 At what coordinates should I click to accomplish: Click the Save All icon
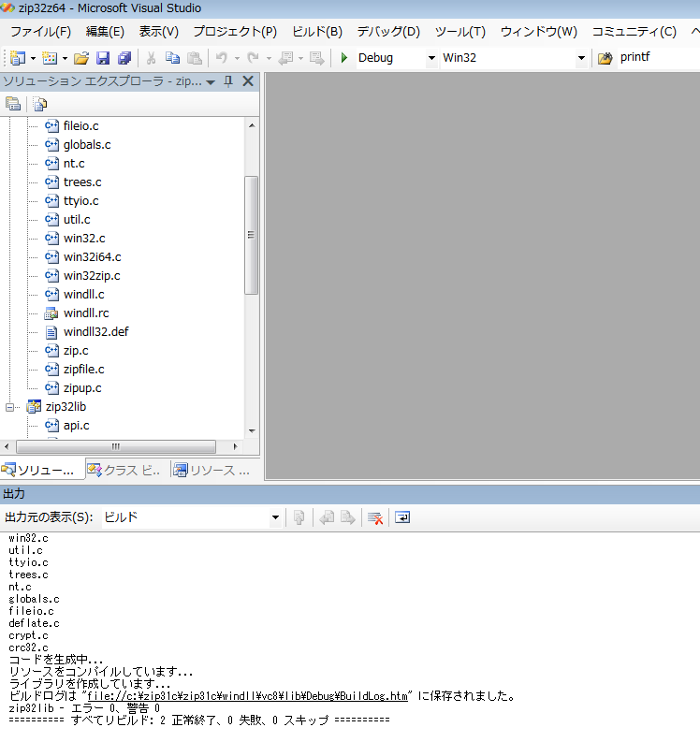124,58
